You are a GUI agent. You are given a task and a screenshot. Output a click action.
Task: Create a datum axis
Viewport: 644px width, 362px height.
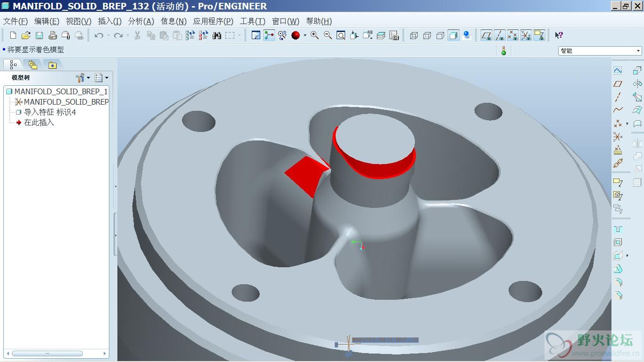(x=618, y=97)
